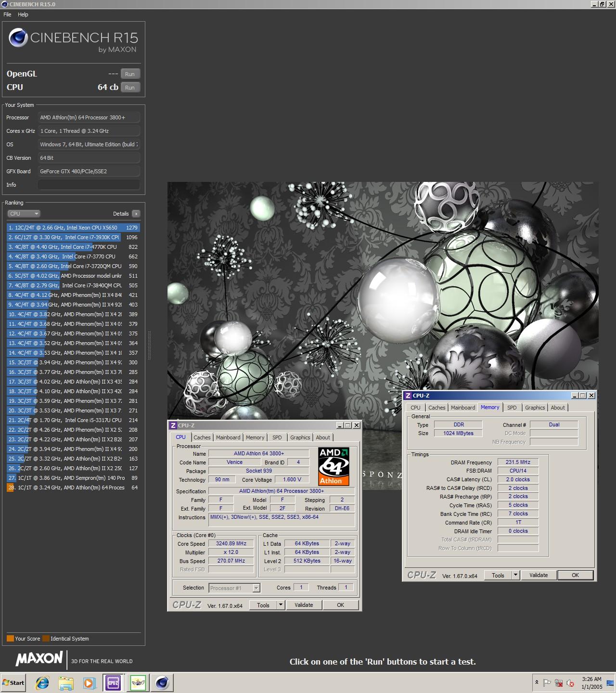Click the CPU-Z title bar Z icon, front window
The height and width of the screenshot is (693, 616).
(173, 425)
